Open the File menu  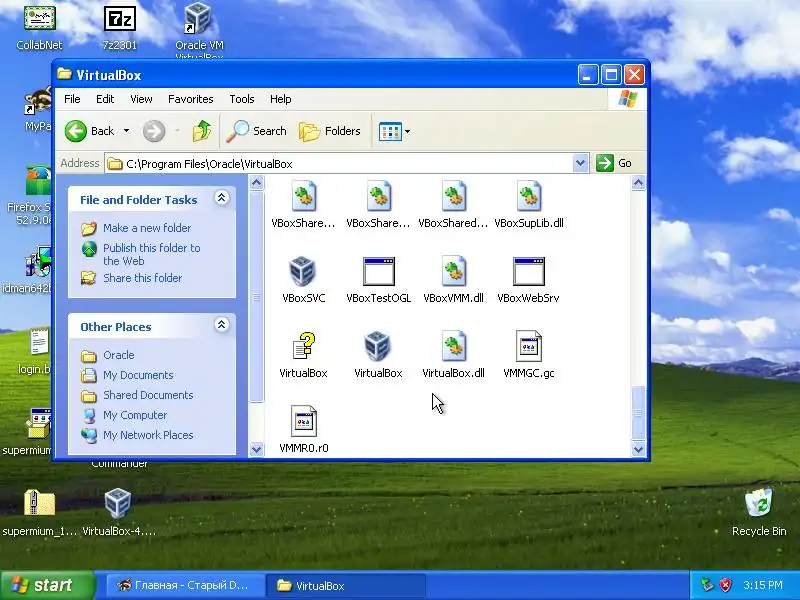click(x=72, y=99)
